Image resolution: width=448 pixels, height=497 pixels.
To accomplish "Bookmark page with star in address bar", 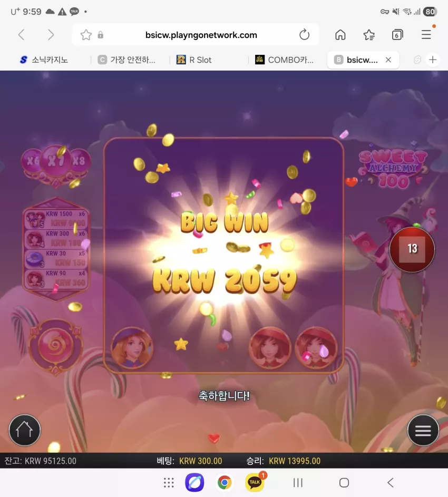I will point(86,35).
